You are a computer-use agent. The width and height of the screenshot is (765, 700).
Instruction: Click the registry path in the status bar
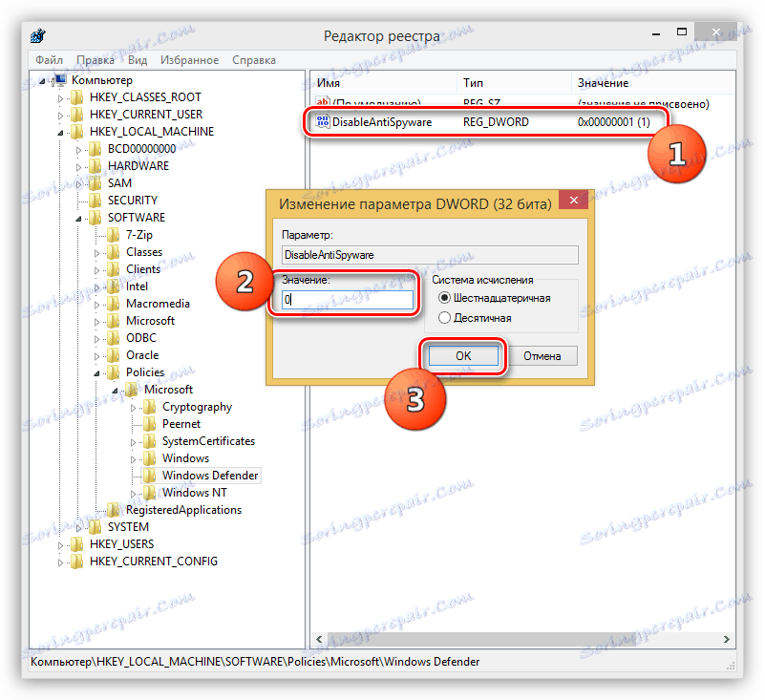pyautogui.click(x=255, y=662)
